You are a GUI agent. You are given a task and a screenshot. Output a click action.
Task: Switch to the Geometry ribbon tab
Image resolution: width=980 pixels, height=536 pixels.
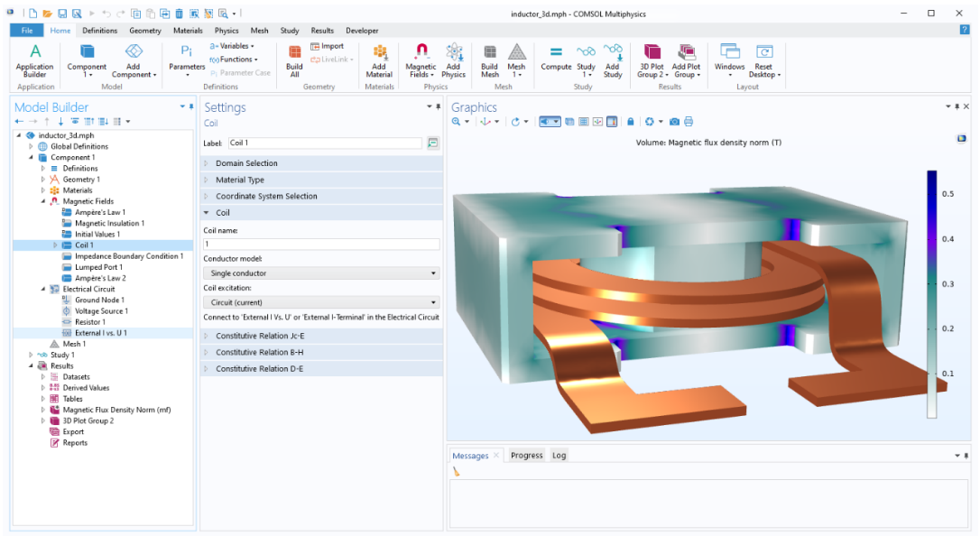[145, 31]
